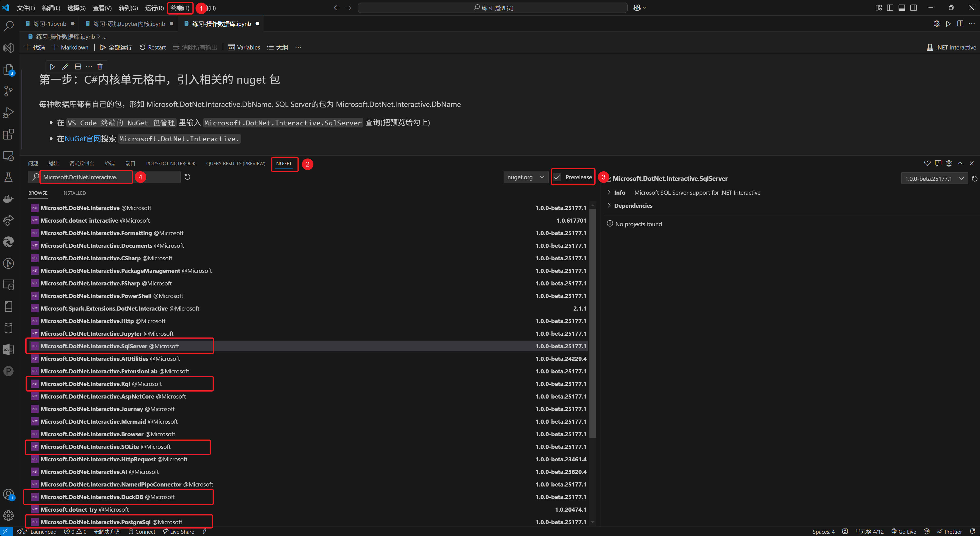This screenshot has width=980, height=536.
Task: Open the 1.0.0-beta.25177.1 version dropdown
Action: click(934, 178)
